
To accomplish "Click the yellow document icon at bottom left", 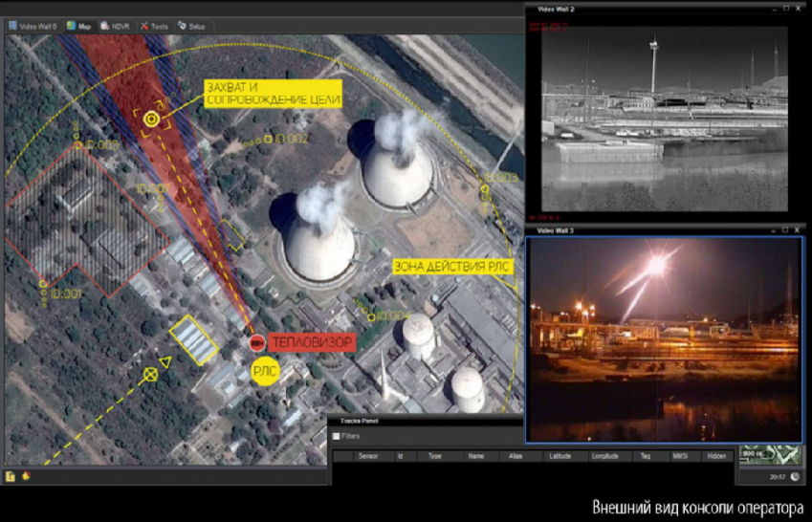I will [x=10, y=475].
